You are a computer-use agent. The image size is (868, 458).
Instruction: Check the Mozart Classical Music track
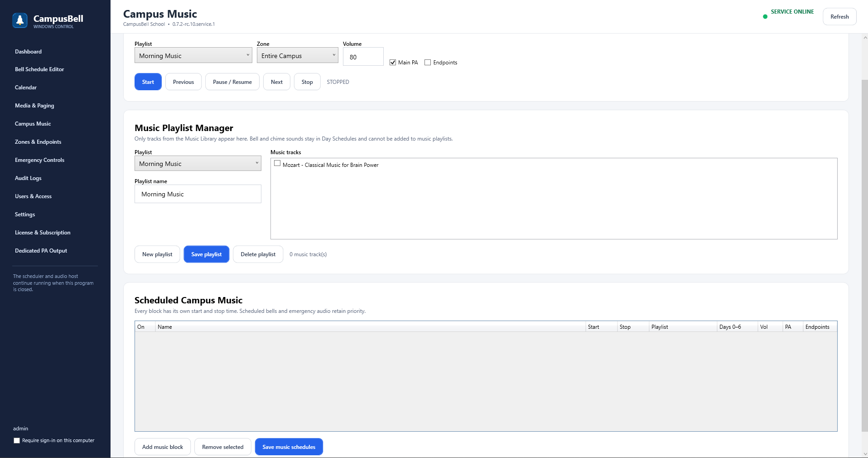point(277,163)
